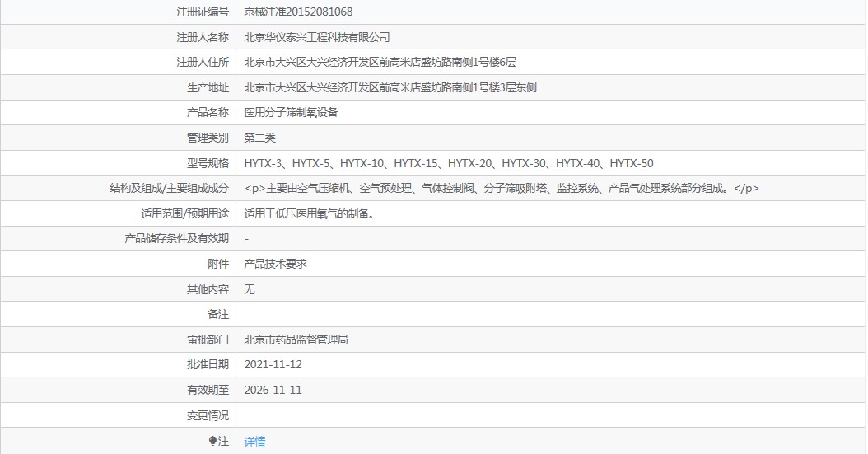
Task: Select registrant address ending with 1号楼6层
Action: [x=380, y=62]
